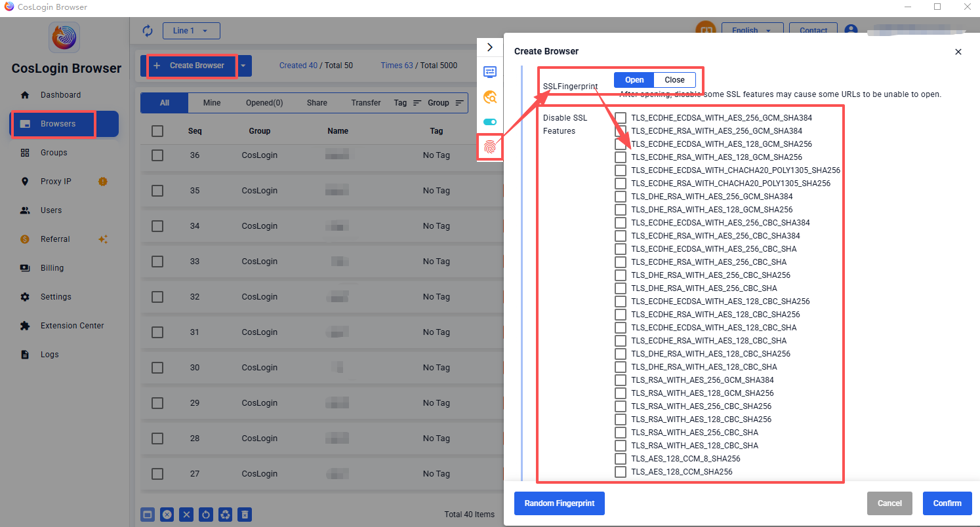Click the plain X icon in the bottom toolbar
The width and height of the screenshot is (980, 527).
click(186, 515)
